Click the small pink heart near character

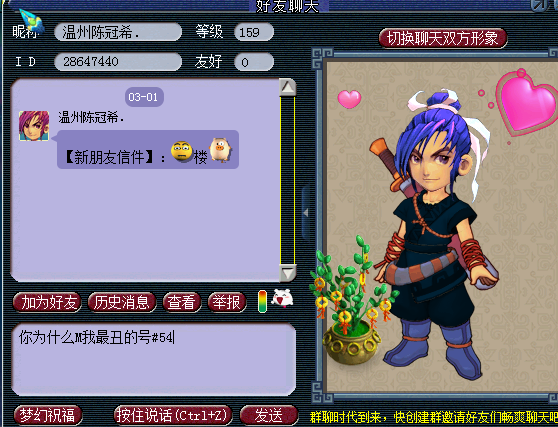pos(349,99)
